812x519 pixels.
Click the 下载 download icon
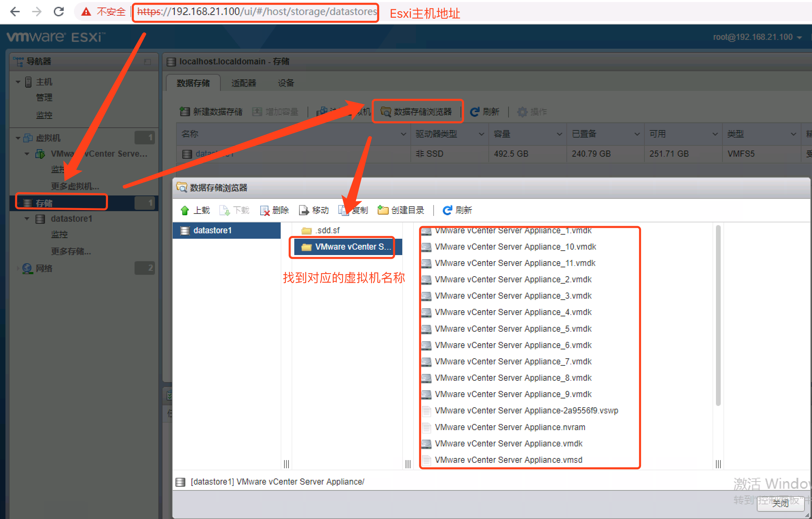point(224,210)
